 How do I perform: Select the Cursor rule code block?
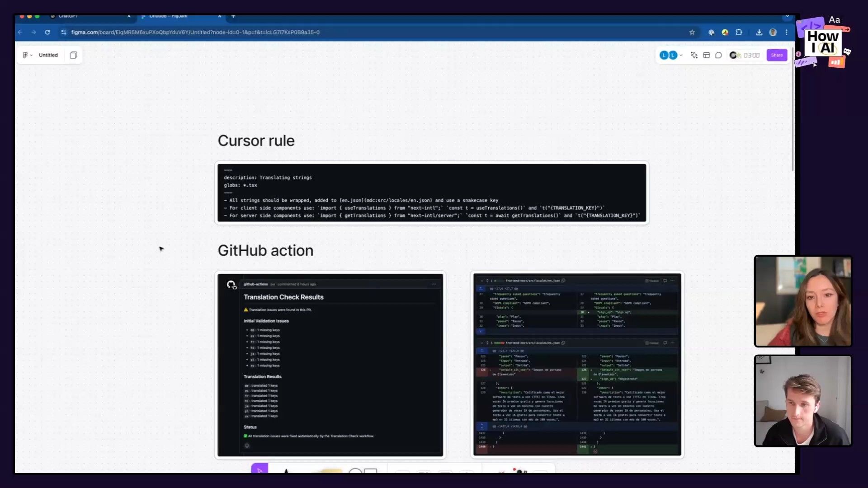[432, 192]
